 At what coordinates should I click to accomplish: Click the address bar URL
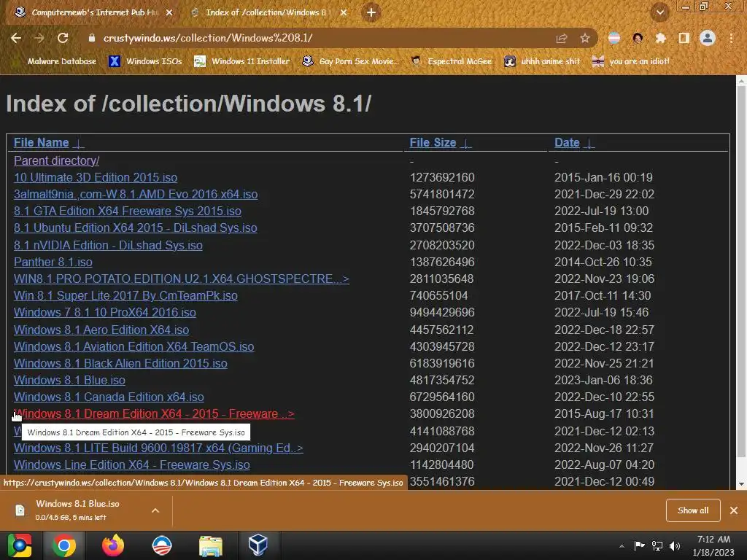tap(208, 38)
